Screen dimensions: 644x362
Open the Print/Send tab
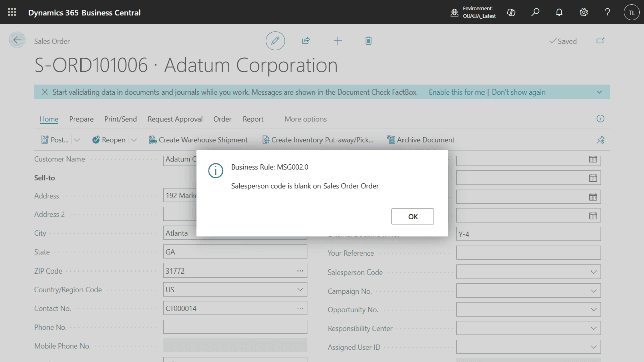click(x=121, y=119)
